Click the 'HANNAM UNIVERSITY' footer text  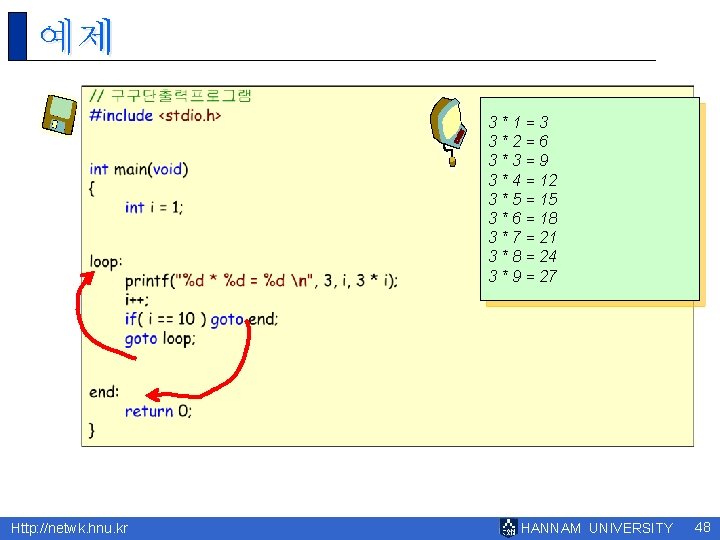click(597, 528)
